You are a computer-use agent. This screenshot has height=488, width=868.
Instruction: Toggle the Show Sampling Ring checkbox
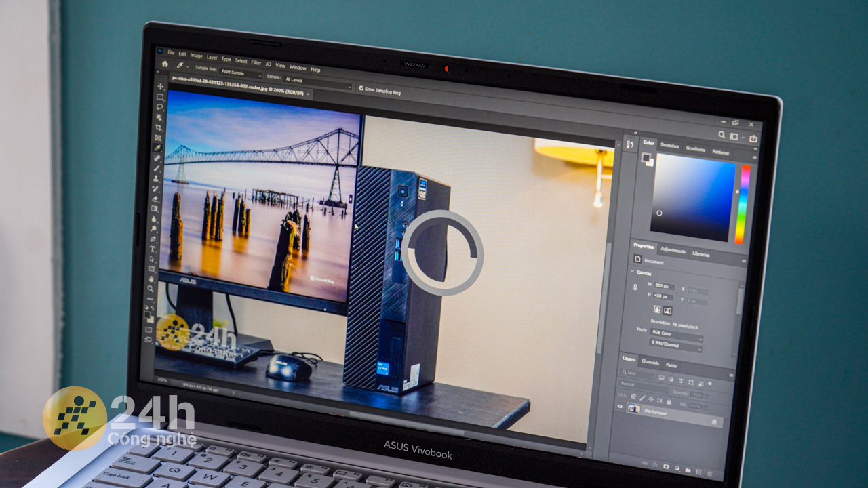tap(360, 89)
